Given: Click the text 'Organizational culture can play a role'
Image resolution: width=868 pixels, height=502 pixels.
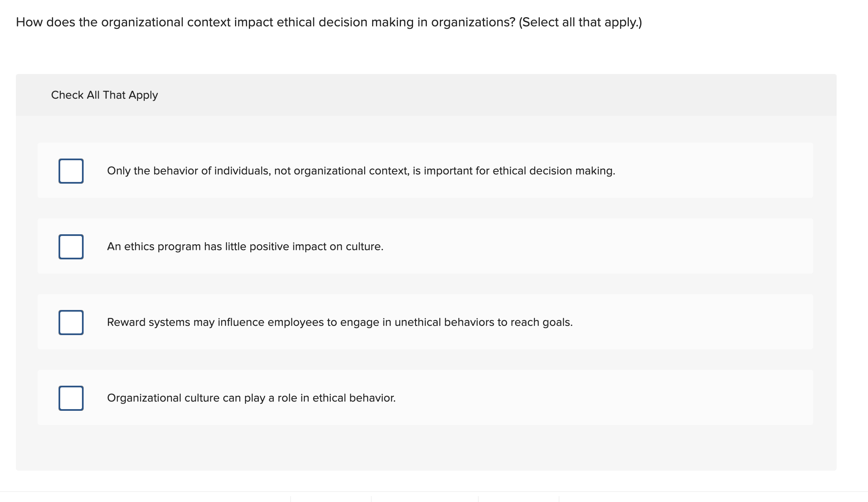Looking at the screenshot, I should (x=251, y=398).
